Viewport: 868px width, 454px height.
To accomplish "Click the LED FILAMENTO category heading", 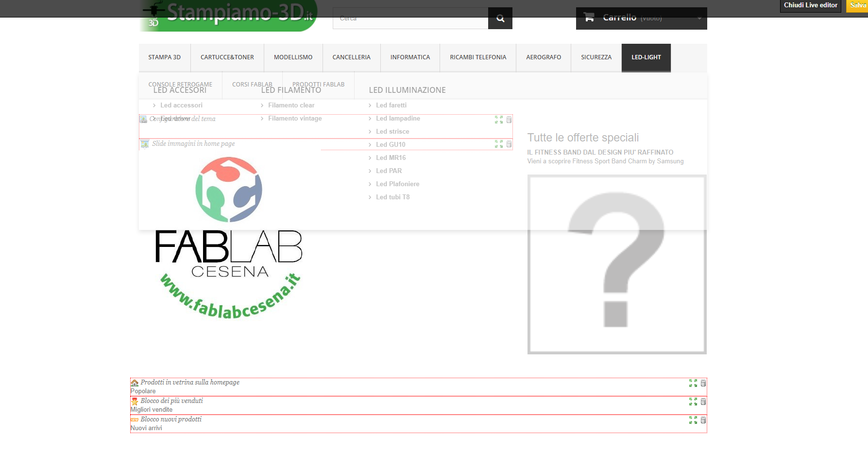I will (x=291, y=90).
